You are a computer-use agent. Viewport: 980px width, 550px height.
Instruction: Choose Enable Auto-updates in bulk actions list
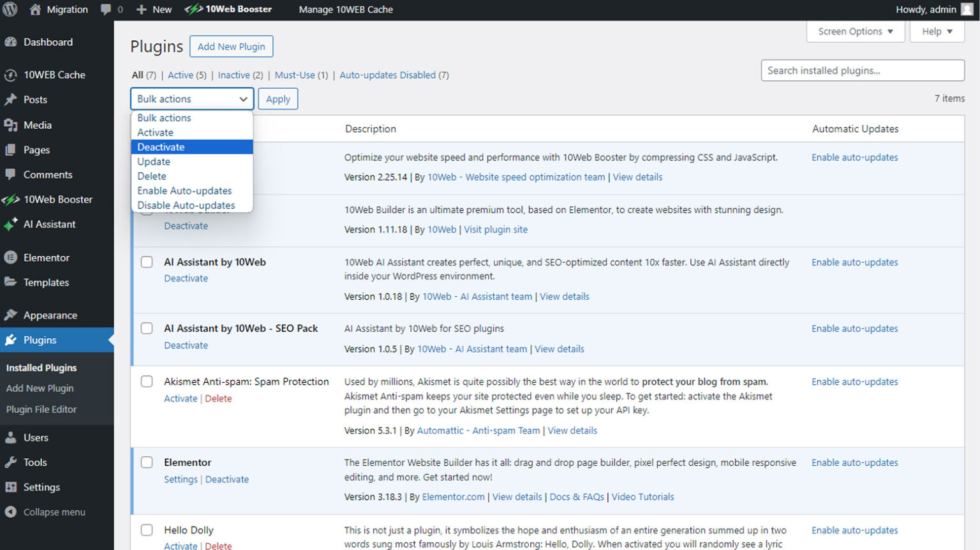184,191
